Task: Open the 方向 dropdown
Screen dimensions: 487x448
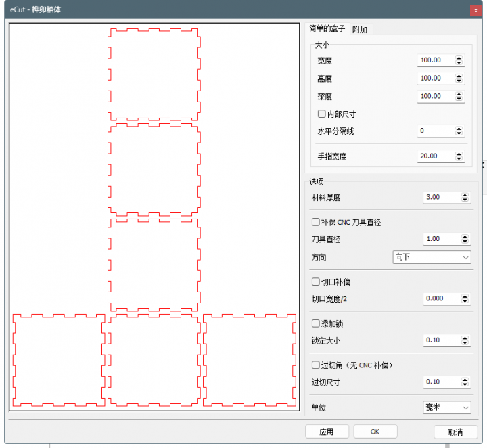Action: coord(432,257)
